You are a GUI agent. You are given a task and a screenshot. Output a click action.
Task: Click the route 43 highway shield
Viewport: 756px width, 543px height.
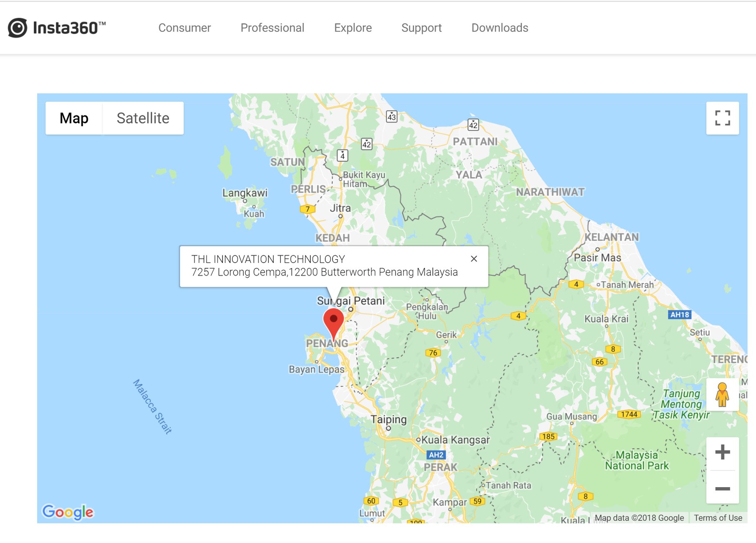(392, 116)
